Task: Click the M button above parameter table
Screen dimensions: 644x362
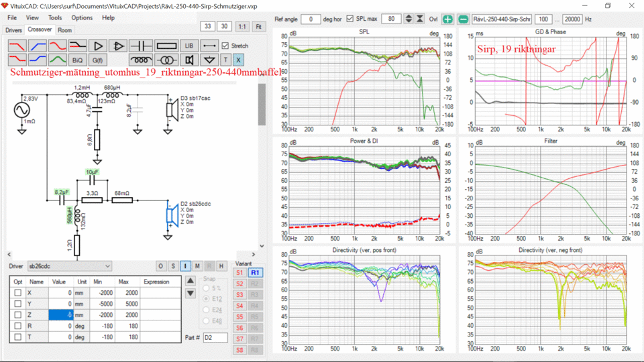Action: tap(197, 266)
